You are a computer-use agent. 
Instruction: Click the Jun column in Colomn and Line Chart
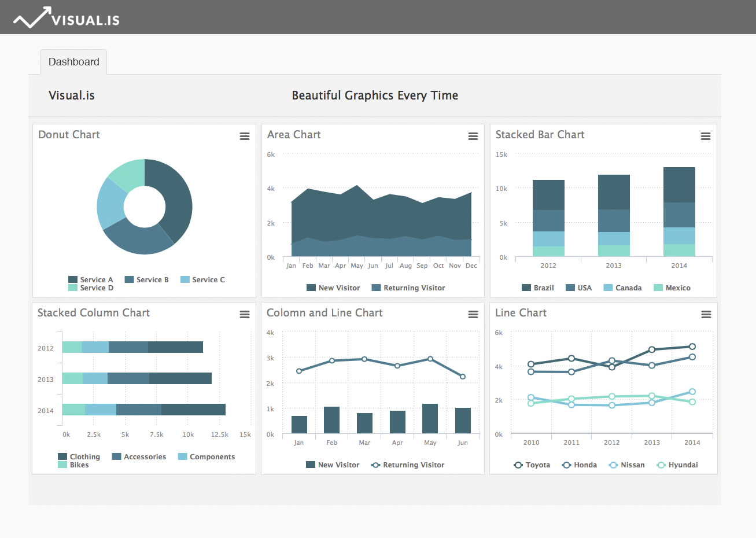463,421
